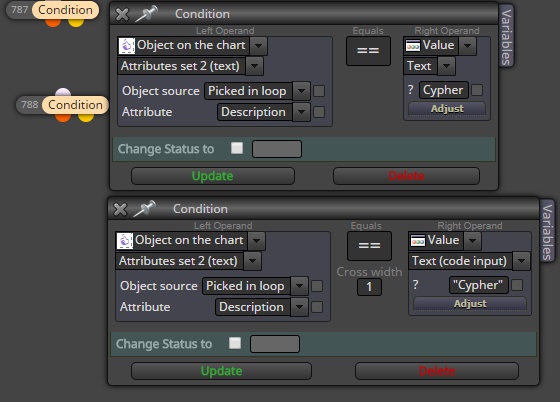Click the Value icon in the lower Right Operand
This screenshot has width=560, height=402.
tap(418, 241)
